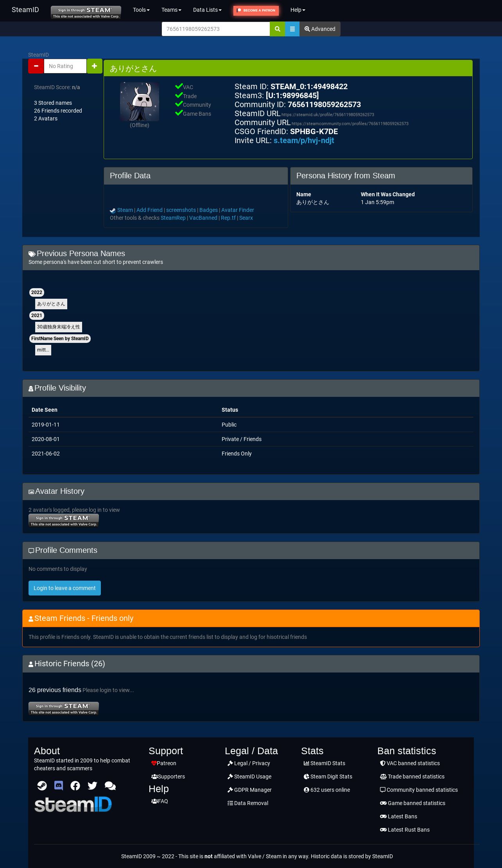Image resolution: width=502 pixels, height=868 pixels.
Task: Click the Twitter bird icon in the footer
Action: click(x=92, y=786)
